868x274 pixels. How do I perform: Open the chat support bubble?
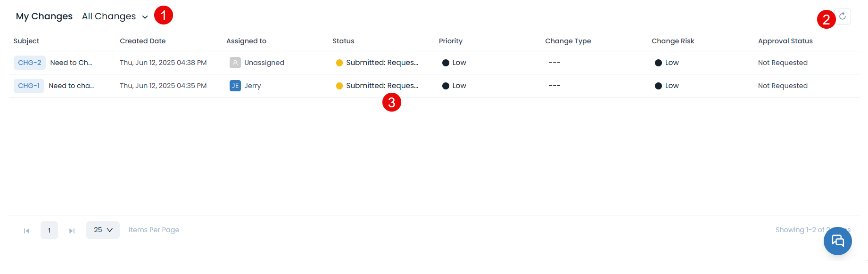point(837,241)
